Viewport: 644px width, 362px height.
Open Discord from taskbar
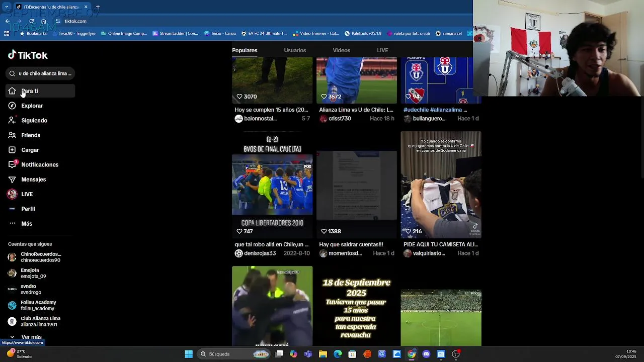click(426, 354)
